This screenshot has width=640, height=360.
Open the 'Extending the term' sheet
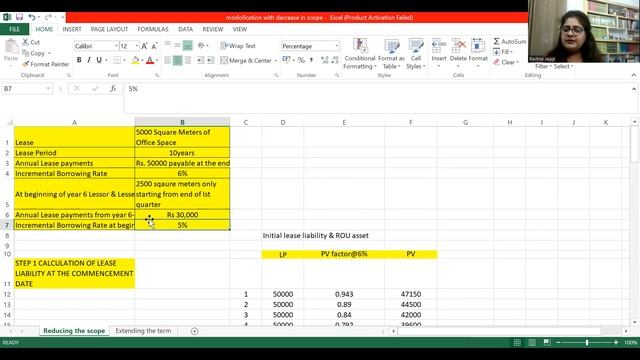pyautogui.click(x=143, y=331)
